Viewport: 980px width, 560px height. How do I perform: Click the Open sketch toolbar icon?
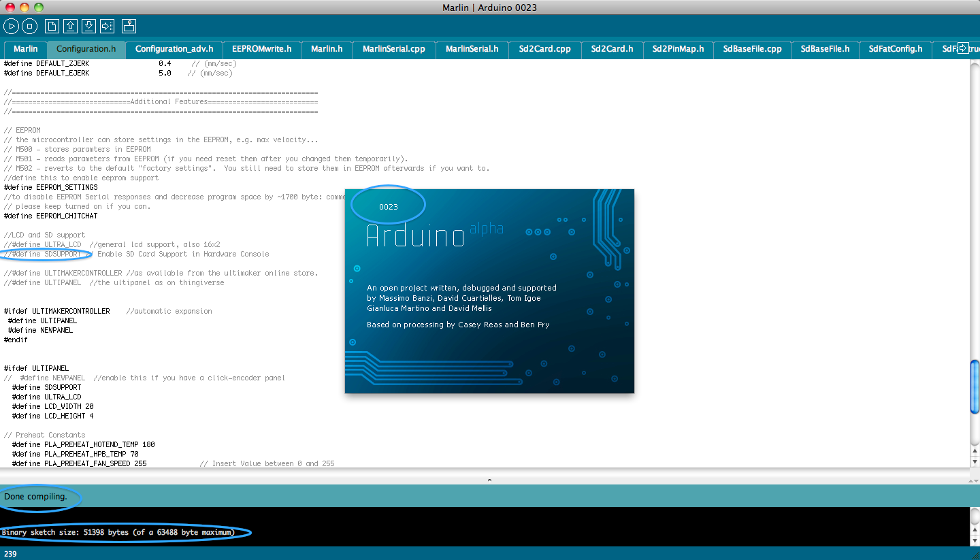pyautogui.click(x=70, y=27)
